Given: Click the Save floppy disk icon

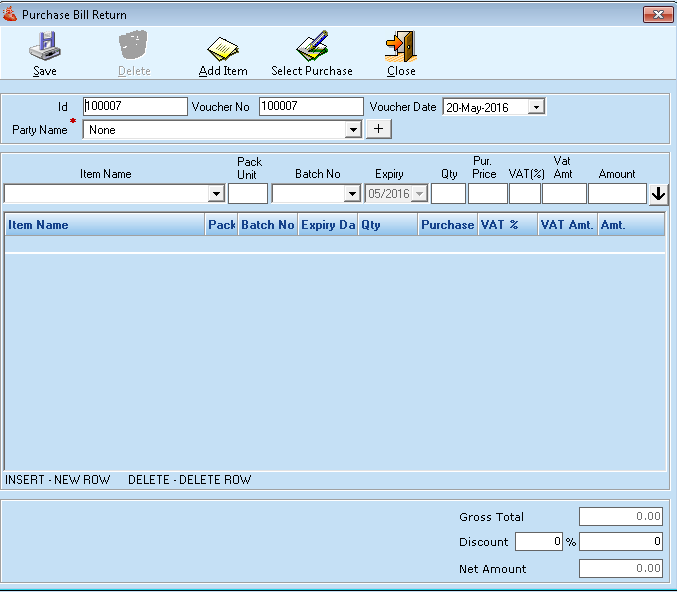Looking at the screenshot, I should point(44,47).
